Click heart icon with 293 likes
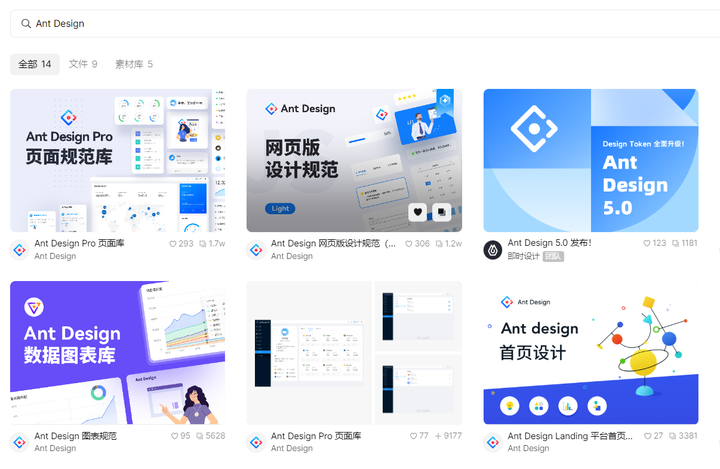The image size is (720, 469). point(173,244)
